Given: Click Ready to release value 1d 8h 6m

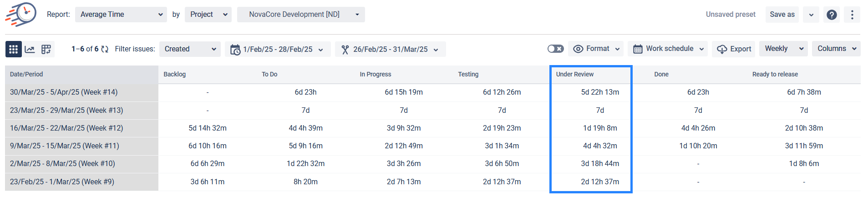Looking at the screenshot, I should pos(804,164).
